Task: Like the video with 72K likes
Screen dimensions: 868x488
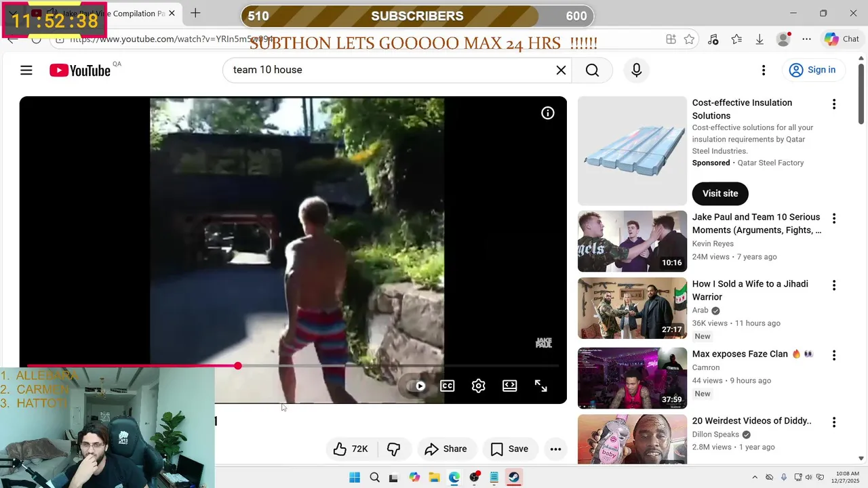Action: tap(351, 449)
